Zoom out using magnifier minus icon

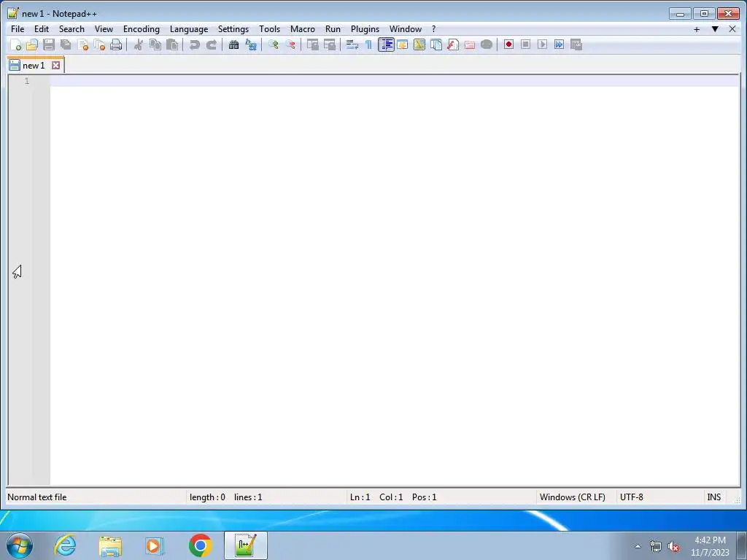tap(290, 44)
